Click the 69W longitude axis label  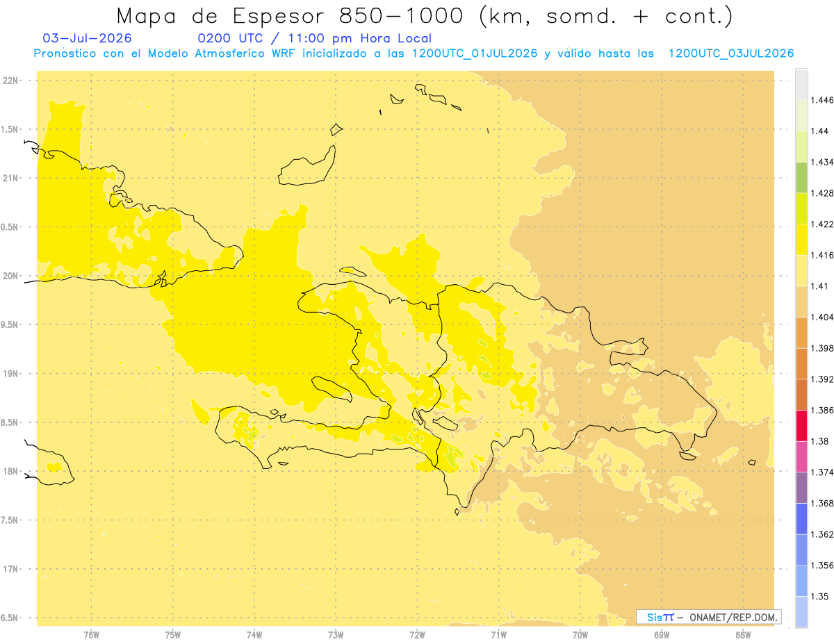[x=662, y=634]
